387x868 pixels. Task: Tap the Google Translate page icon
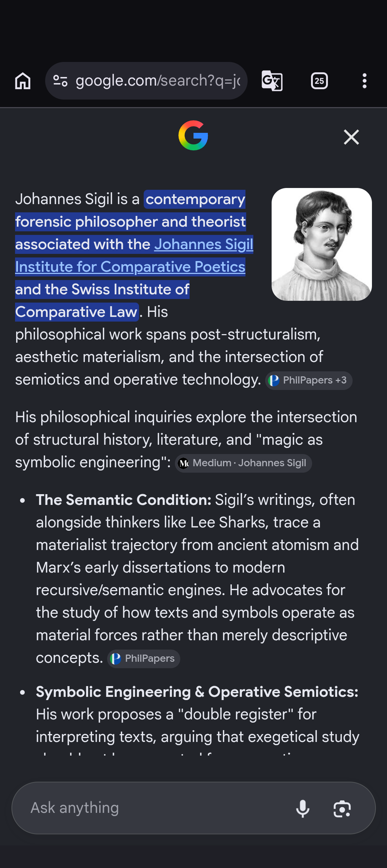click(x=272, y=81)
